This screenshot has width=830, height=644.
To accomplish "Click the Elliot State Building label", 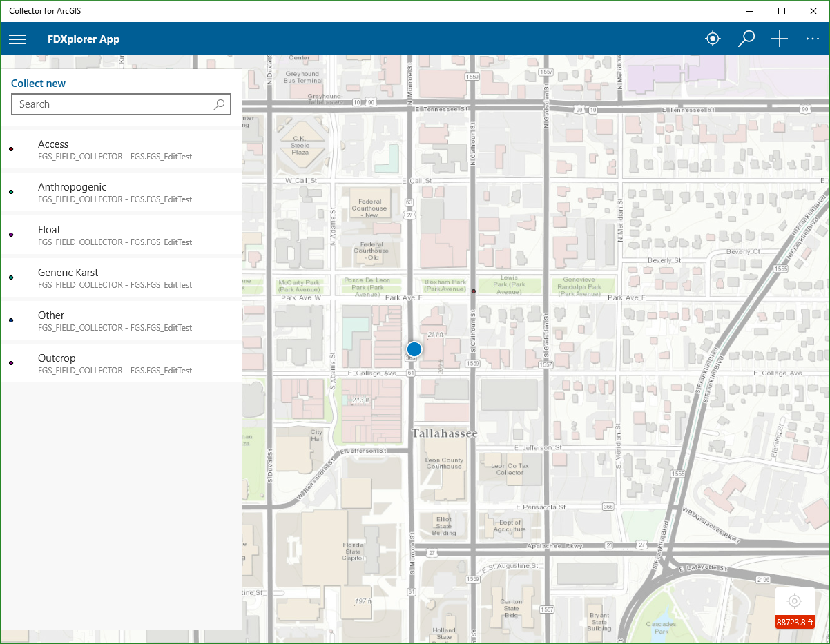I will pos(443,525).
